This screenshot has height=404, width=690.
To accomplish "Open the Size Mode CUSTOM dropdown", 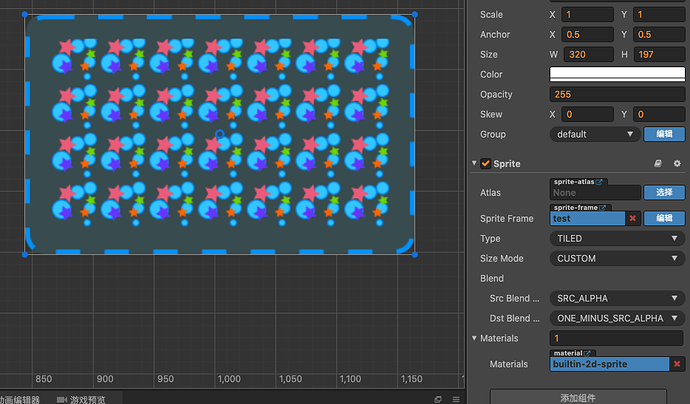I will (x=617, y=258).
